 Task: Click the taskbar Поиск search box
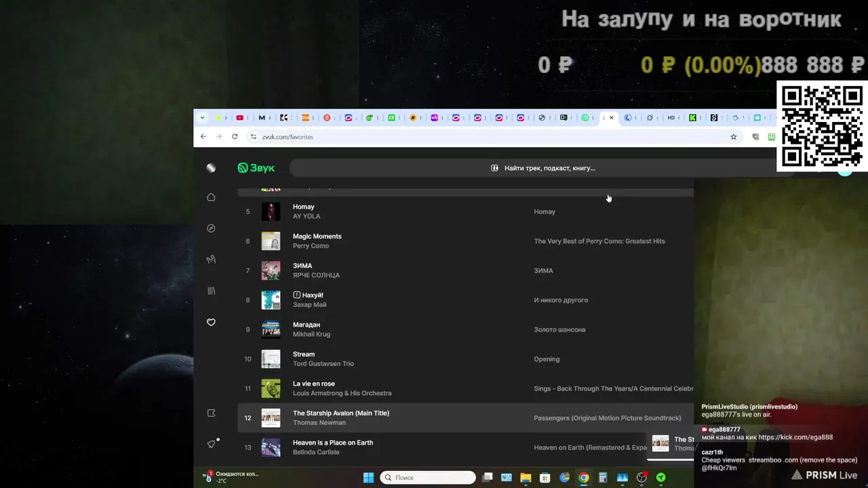point(428,478)
